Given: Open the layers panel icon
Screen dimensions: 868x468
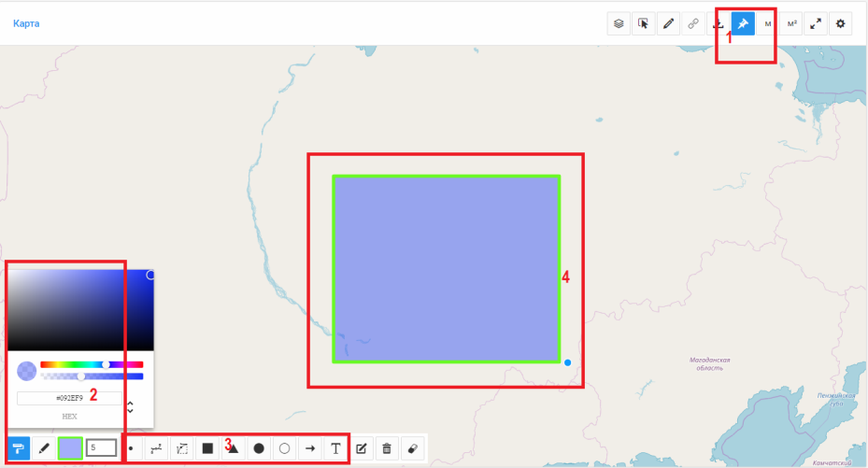Looking at the screenshot, I should tap(619, 23).
